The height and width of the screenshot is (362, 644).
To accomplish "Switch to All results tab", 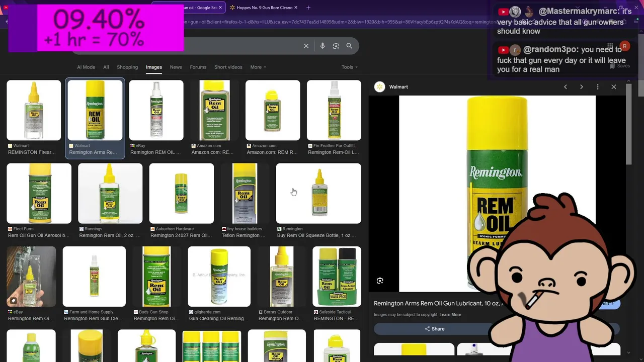I will [x=106, y=67].
